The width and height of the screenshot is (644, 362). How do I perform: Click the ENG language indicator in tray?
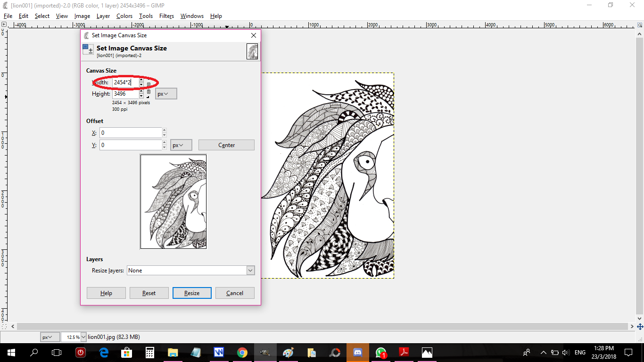[x=580, y=352]
